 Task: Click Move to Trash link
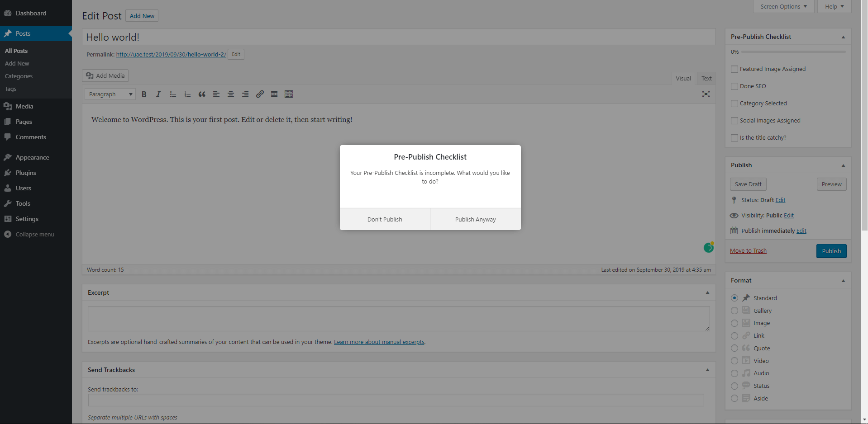748,250
